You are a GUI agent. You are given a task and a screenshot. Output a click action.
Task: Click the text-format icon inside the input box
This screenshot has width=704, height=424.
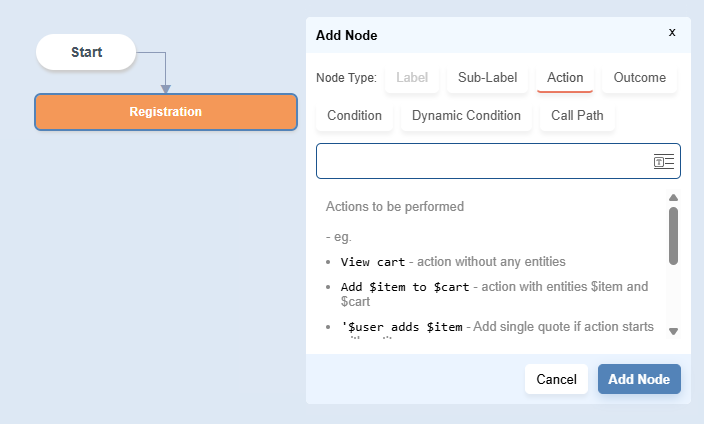[664, 162]
